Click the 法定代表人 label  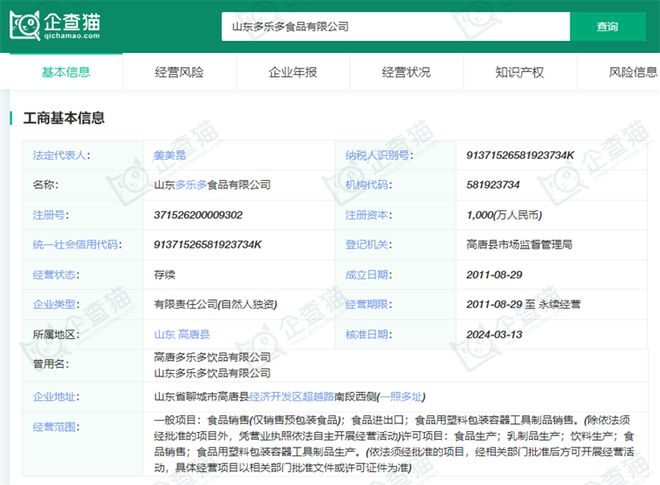pos(61,155)
